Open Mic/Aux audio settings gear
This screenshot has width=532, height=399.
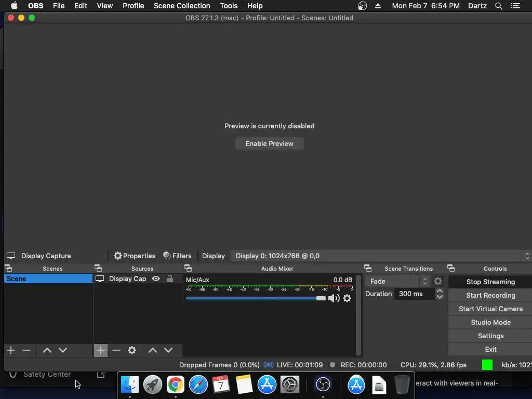(x=347, y=298)
